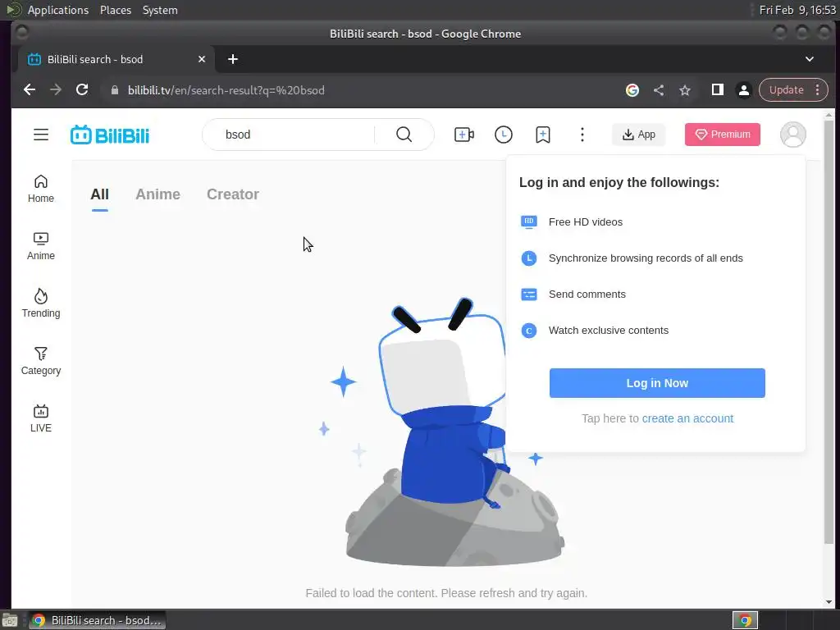This screenshot has height=630, width=840.
Task: Toggle Chrome side panel icon
Action: [717, 90]
